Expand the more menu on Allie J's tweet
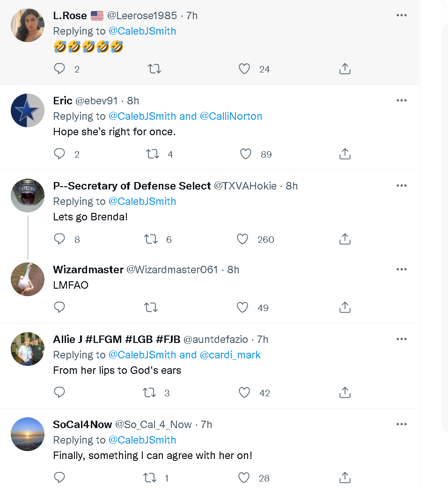This screenshot has width=448, height=488. click(401, 339)
